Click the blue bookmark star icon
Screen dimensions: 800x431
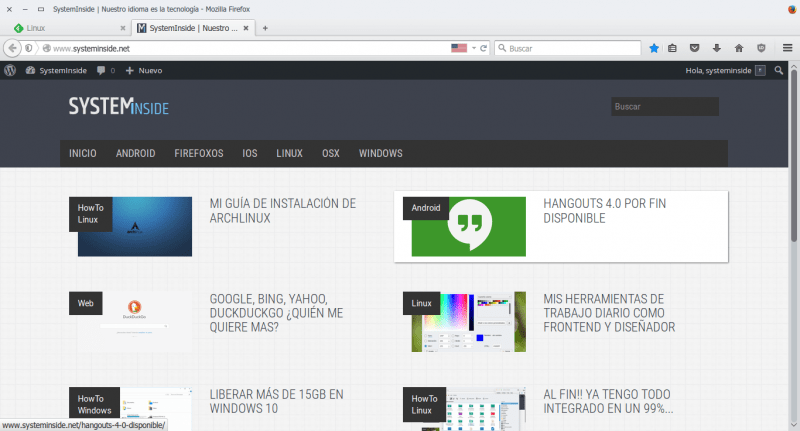(x=654, y=47)
